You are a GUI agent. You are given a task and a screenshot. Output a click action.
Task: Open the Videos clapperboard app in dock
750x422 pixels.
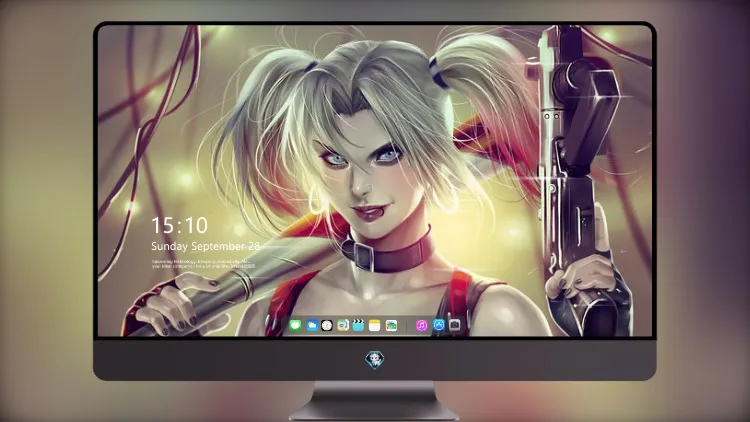[358, 325]
